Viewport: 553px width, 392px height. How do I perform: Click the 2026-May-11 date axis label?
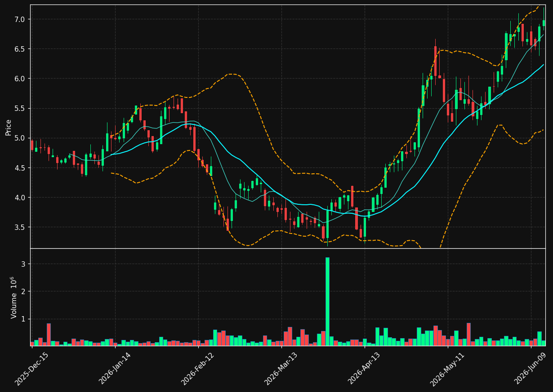coord(448,369)
